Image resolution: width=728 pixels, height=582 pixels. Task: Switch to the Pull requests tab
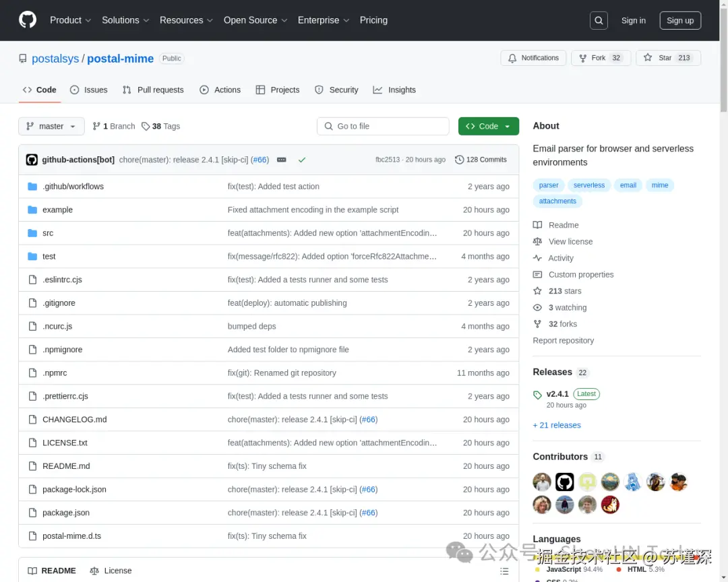tap(153, 90)
